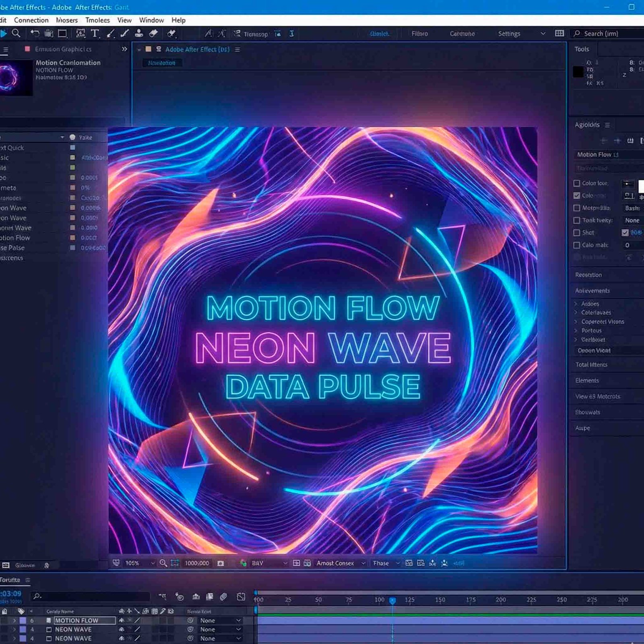Open the 105% zoom level dropdown

pyautogui.click(x=152, y=563)
